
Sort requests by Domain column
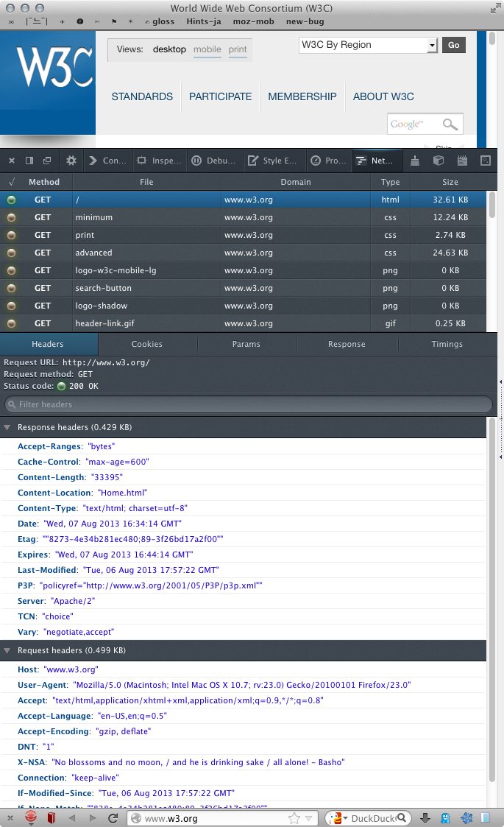point(296,182)
